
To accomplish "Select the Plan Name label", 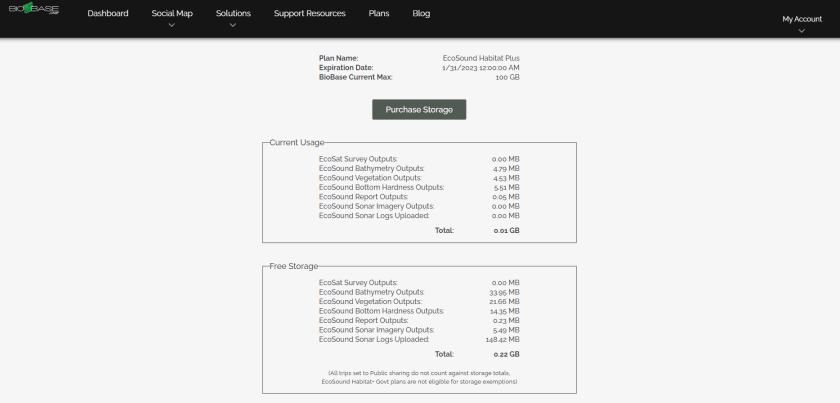I will click(x=339, y=58).
